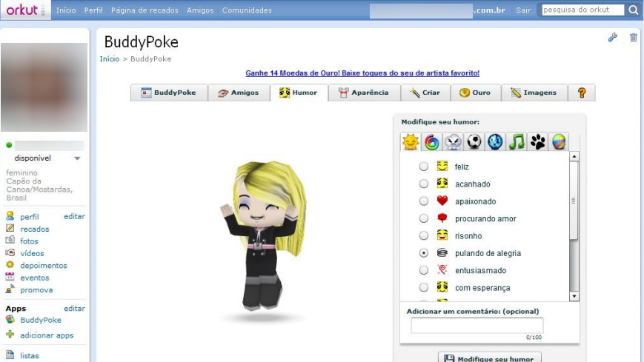Click the blurred profile photo

click(44, 87)
